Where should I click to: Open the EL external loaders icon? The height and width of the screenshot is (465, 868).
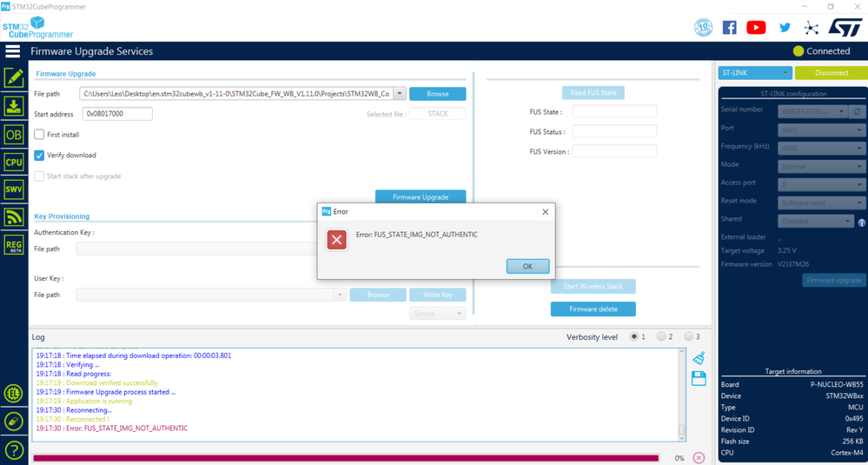click(13, 394)
